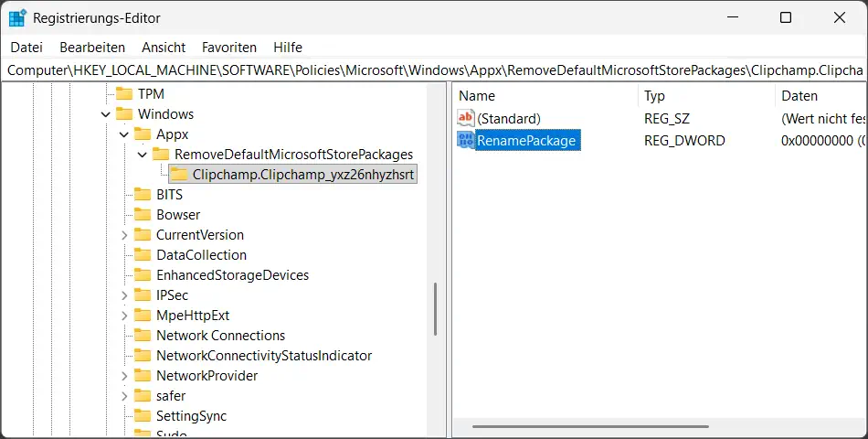This screenshot has width=868, height=439.
Task: Open the Favoriten menu
Action: (x=229, y=47)
